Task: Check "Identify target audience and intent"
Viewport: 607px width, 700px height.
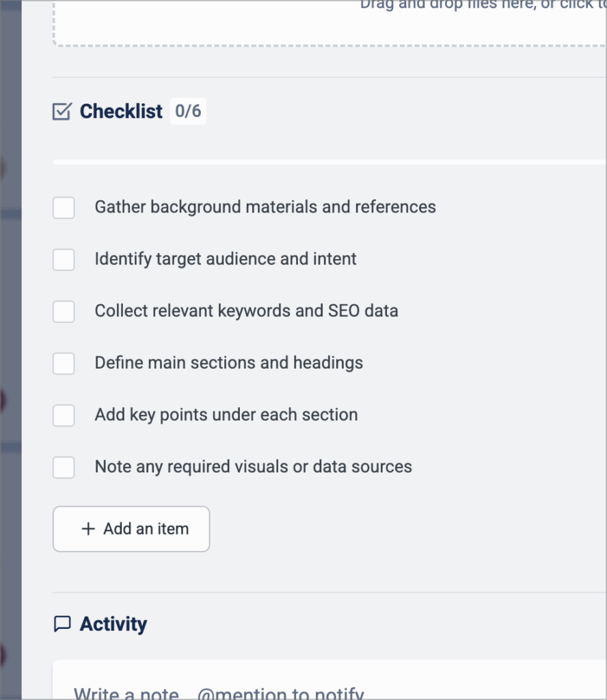Action: coord(63,259)
